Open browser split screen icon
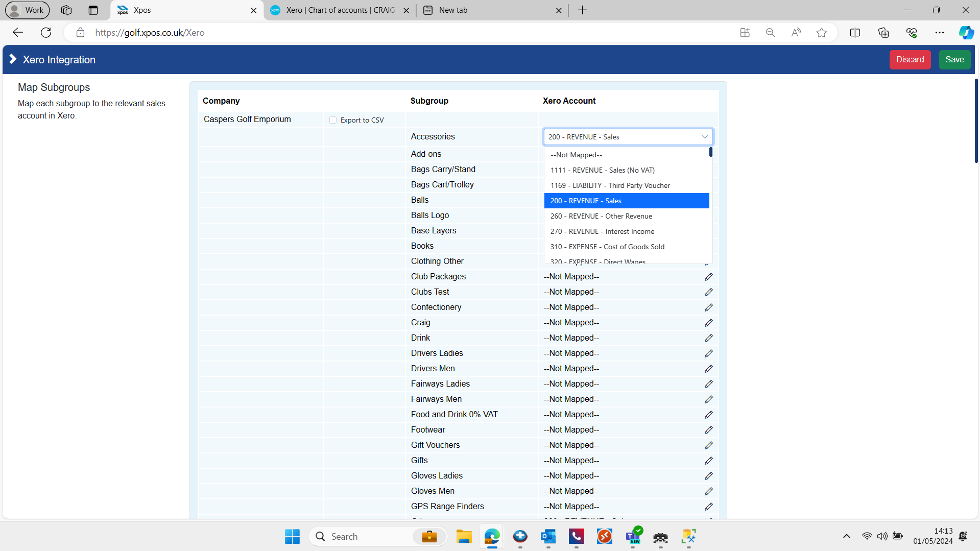 855,33
